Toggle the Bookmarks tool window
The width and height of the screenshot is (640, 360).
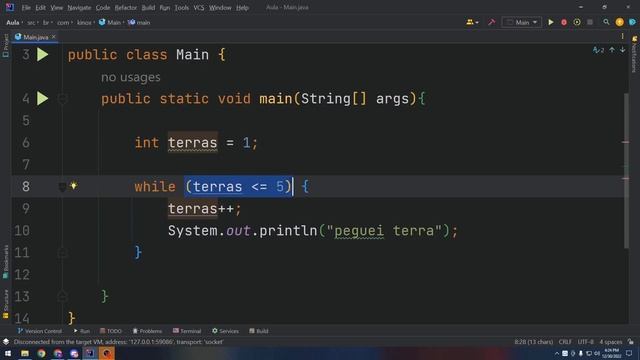[x=6, y=262]
